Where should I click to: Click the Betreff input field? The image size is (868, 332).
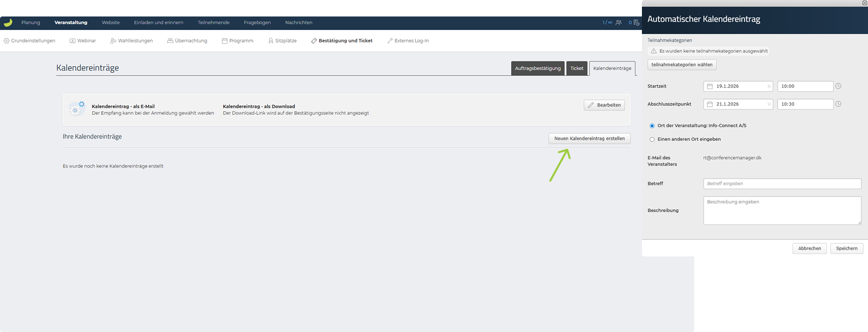782,184
